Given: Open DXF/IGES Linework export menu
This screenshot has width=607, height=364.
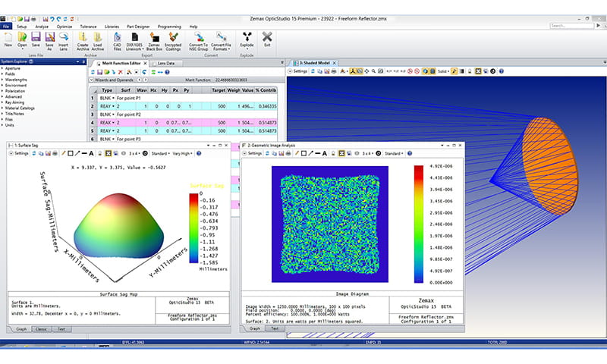Looking at the screenshot, I should pos(135,41).
